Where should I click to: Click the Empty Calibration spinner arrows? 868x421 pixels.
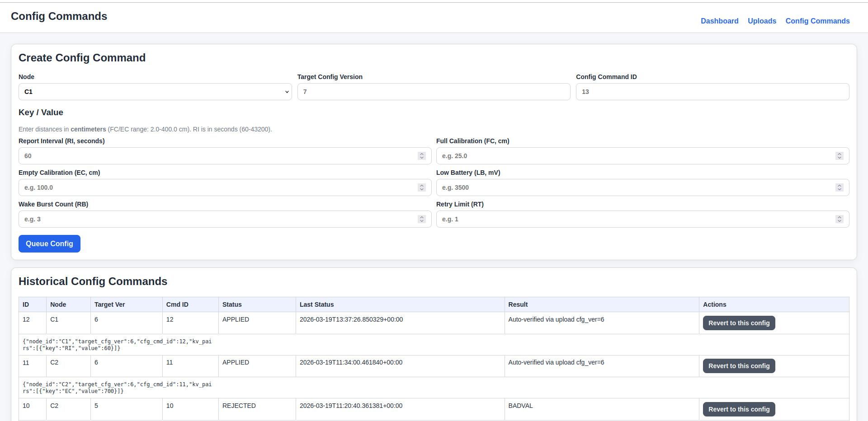[421, 187]
